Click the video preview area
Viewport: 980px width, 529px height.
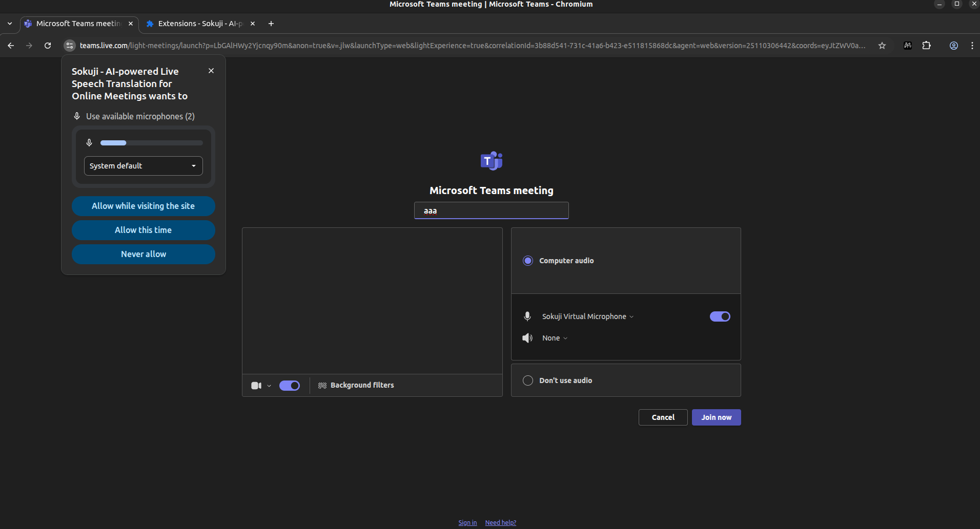372,301
